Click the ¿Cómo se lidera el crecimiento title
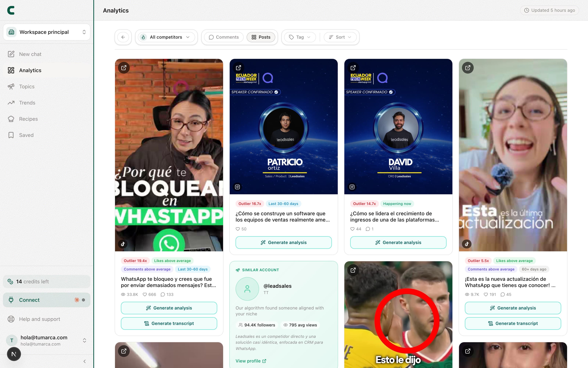The width and height of the screenshot is (588, 368). click(x=395, y=217)
